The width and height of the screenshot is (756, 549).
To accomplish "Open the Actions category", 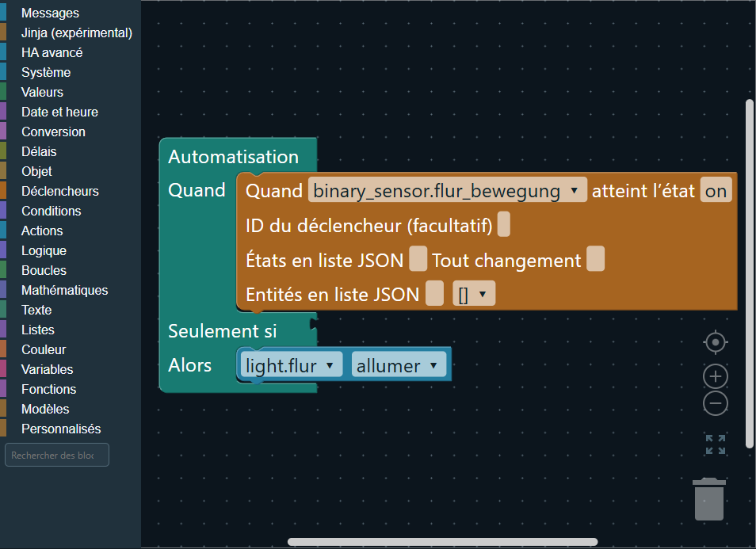I will pos(71,231).
